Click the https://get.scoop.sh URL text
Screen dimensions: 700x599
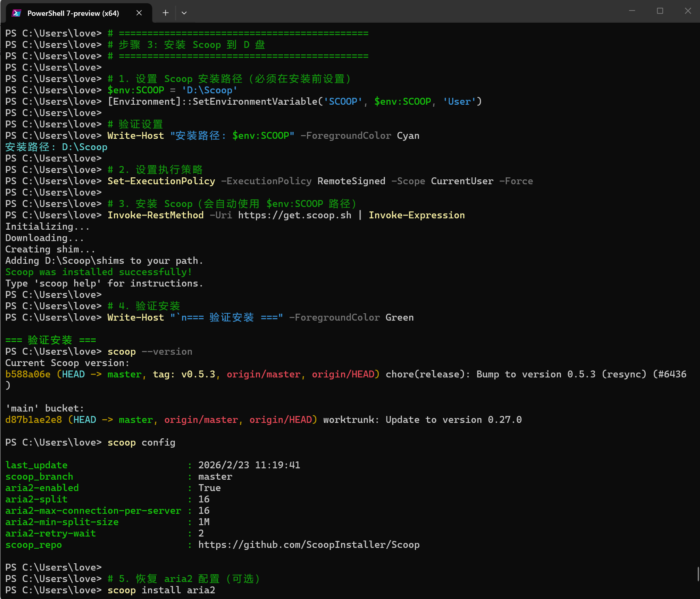pyautogui.click(x=295, y=215)
